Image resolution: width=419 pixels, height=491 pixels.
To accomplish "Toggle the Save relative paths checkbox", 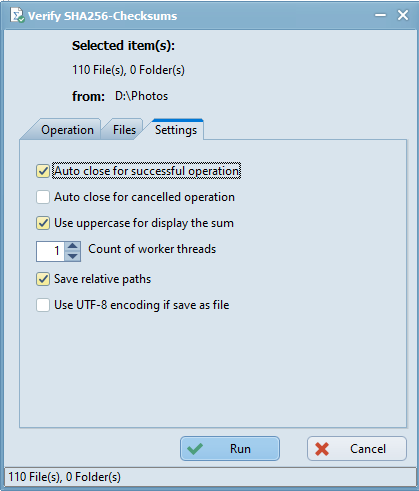I will click(43, 279).
